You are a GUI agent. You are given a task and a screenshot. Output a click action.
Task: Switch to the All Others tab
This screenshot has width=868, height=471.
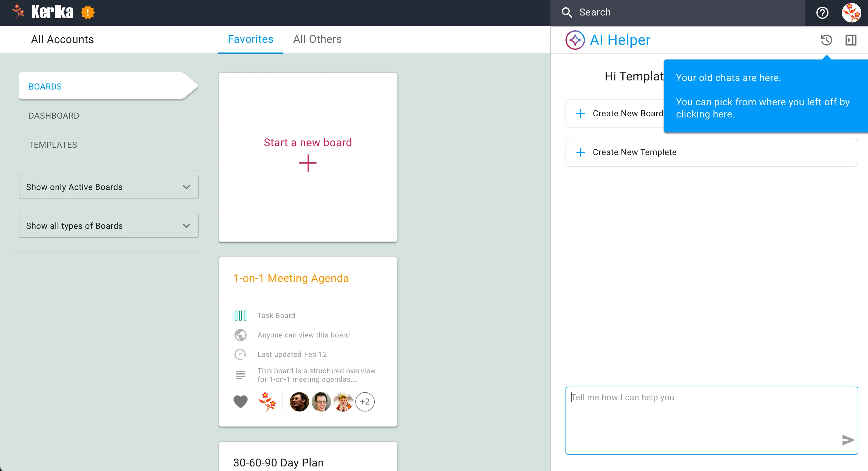tap(317, 39)
